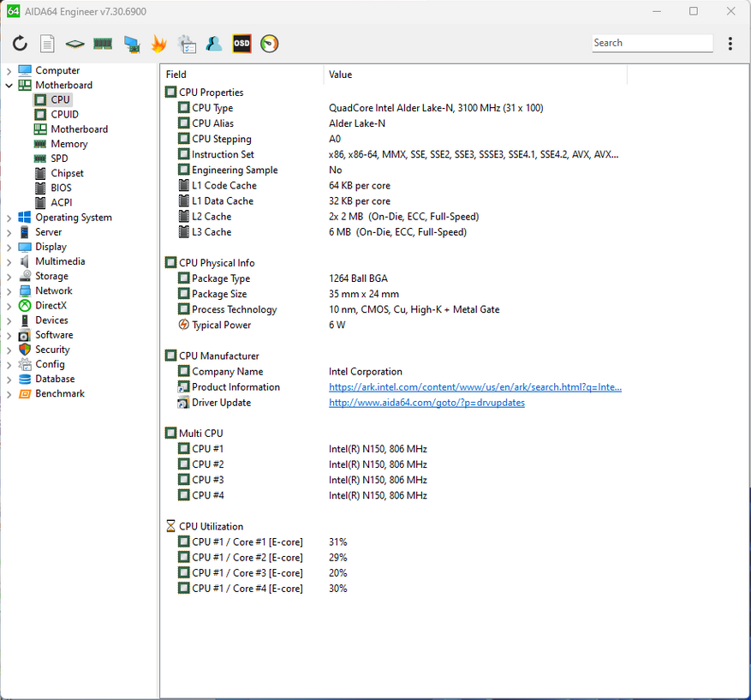
Task: Click the Refresh icon in toolbar
Action: [20, 44]
